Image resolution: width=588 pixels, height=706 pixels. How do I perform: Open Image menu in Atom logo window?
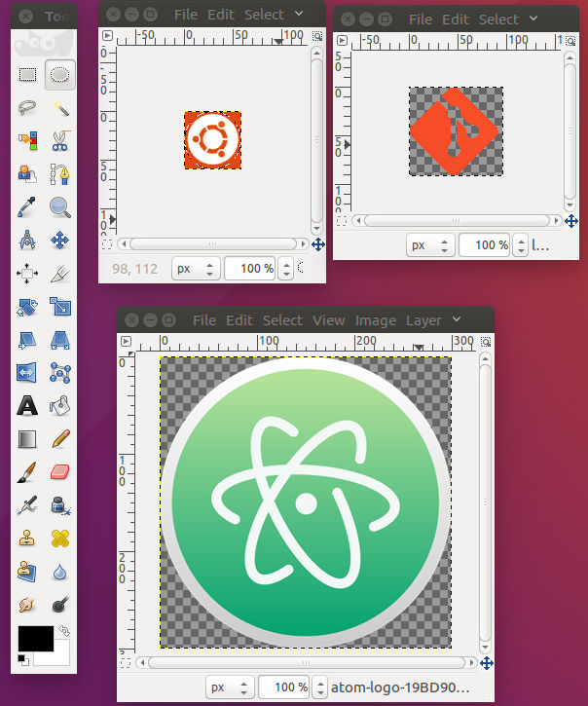click(x=376, y=320)
